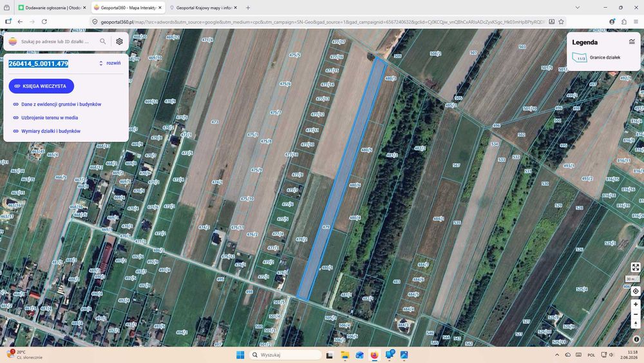Open Windows Start menu
Viewport: 644px width, 363px height.
[x=240, y=355]
